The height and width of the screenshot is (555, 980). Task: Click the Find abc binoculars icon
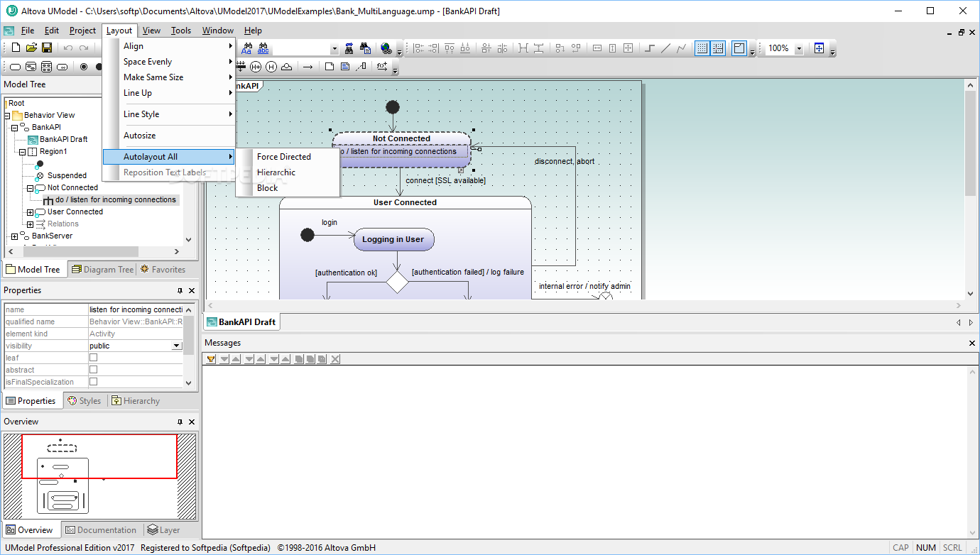pyautogui.click(x=263, y=48)
